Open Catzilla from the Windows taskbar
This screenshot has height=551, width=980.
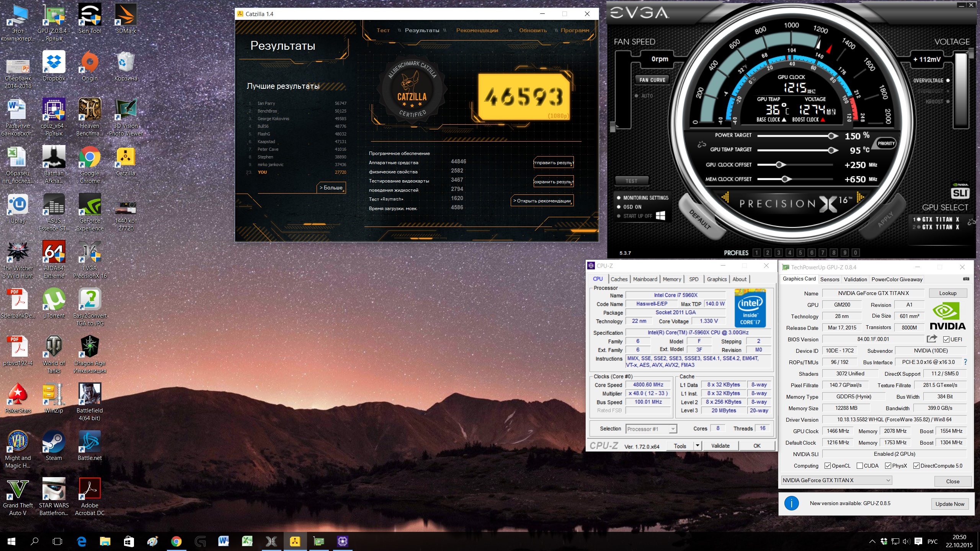click(x=295, y=541)
